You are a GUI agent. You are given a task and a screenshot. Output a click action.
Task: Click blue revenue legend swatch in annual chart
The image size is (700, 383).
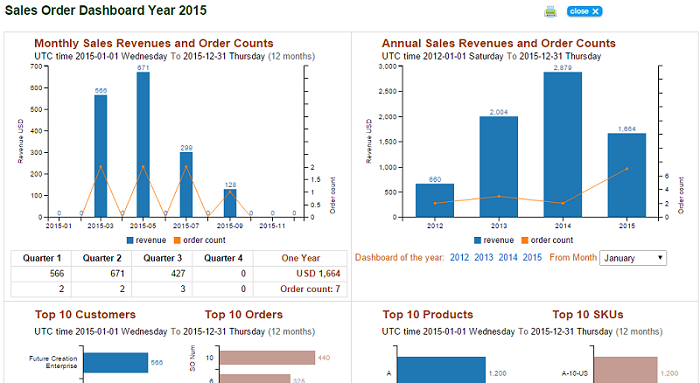pyautogui.click(x=478, y=241)
